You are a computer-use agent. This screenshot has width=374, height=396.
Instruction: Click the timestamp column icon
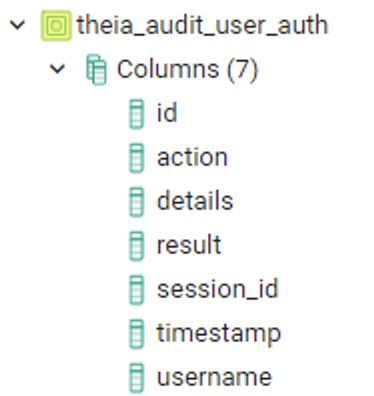click(137, 334)
